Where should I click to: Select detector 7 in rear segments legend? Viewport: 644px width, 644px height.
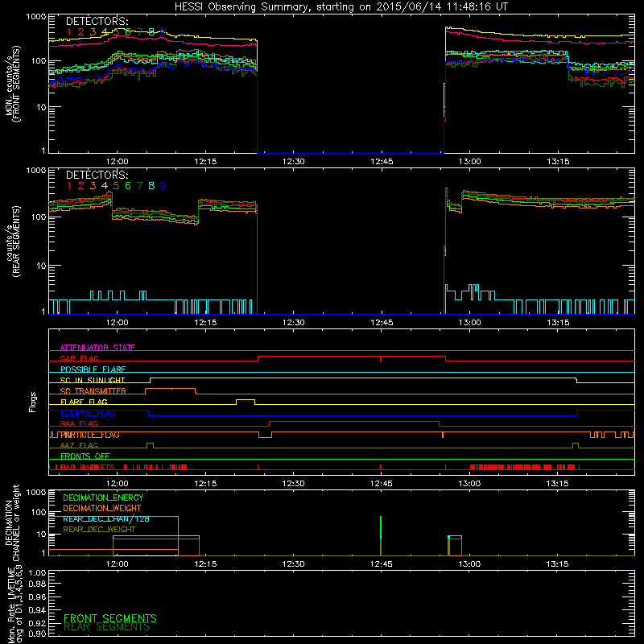(139, 186)
